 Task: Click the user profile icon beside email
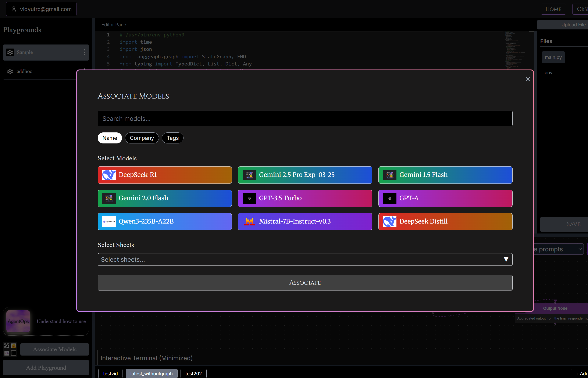coord(14,9)
